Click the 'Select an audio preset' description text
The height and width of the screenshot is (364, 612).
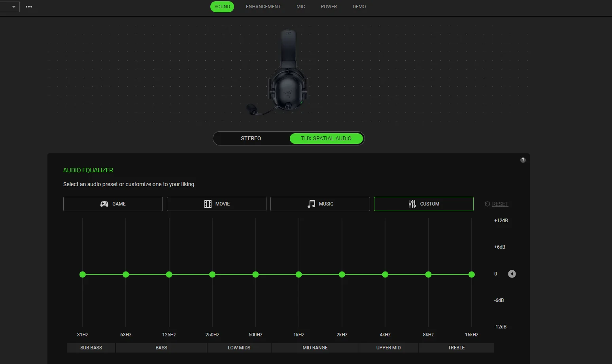129,184
